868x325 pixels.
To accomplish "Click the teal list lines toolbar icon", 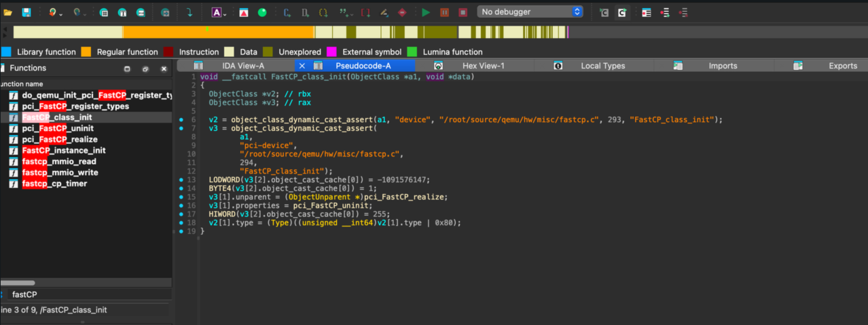I will tap(140, 12).
